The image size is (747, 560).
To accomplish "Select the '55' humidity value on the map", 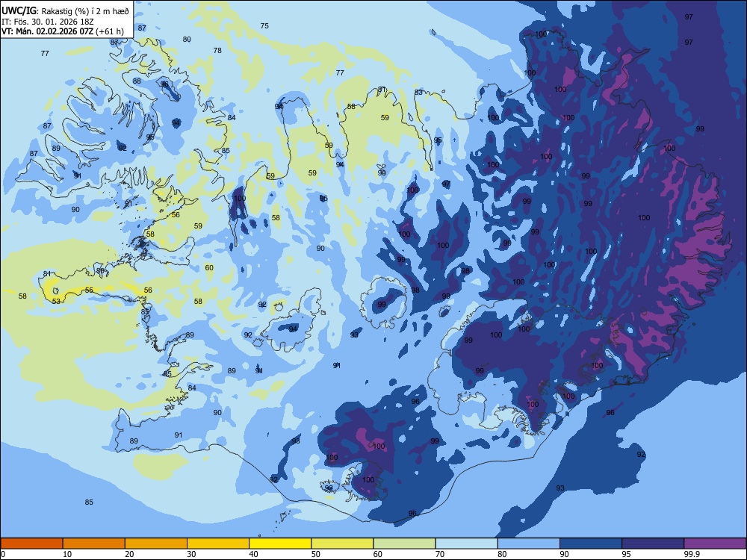I will (89, 290).
